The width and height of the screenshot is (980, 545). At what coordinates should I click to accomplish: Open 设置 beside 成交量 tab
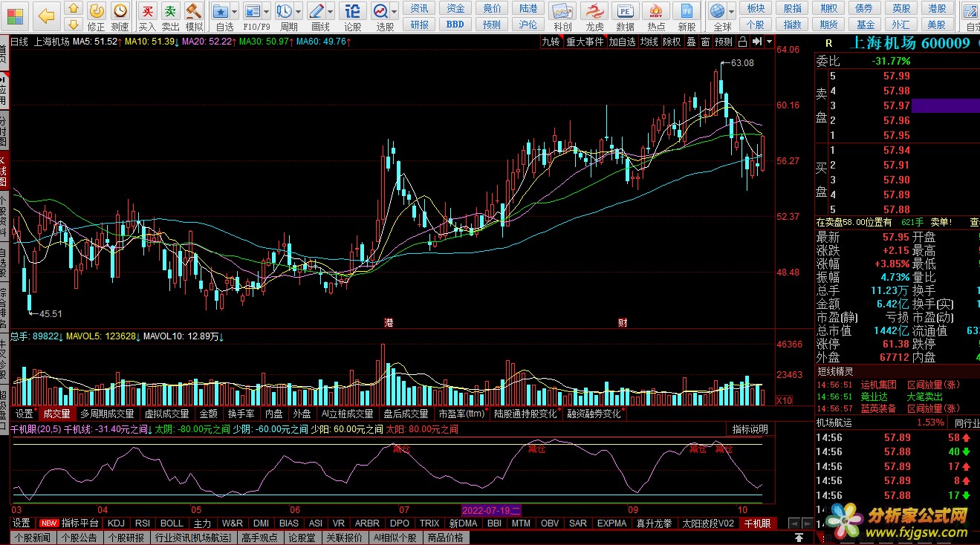tap(25, 414)
